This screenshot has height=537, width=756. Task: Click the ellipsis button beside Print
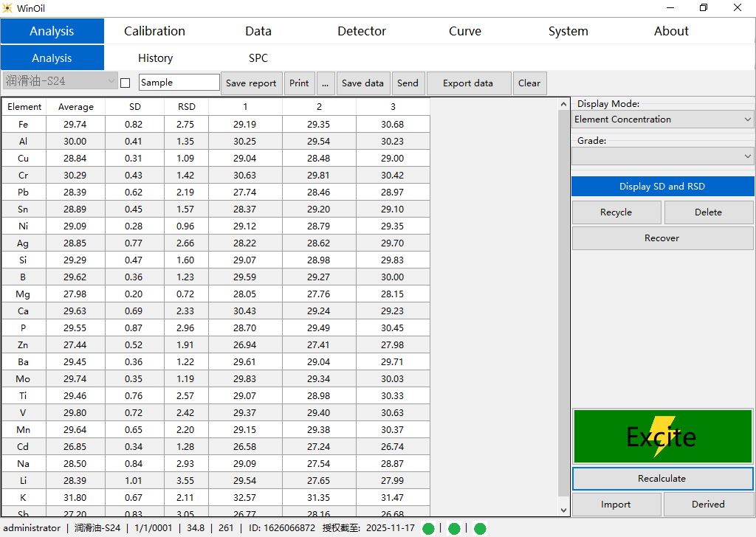coord(325,83)
